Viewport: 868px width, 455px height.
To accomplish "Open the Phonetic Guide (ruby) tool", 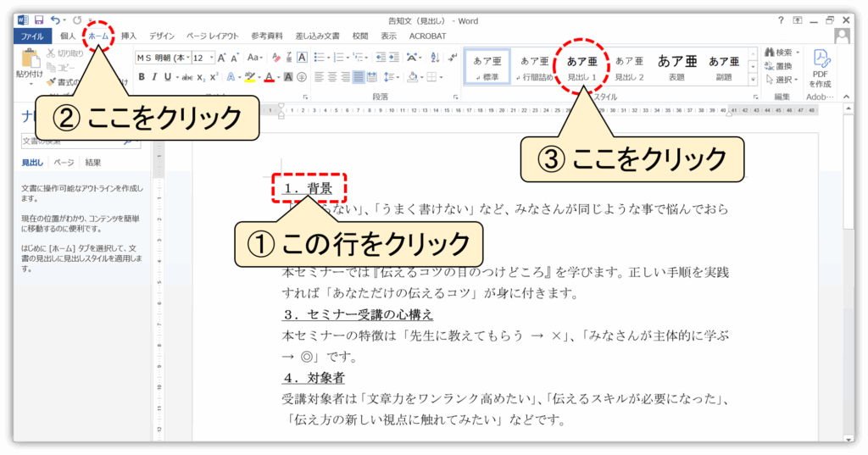I will pos(289,58).
